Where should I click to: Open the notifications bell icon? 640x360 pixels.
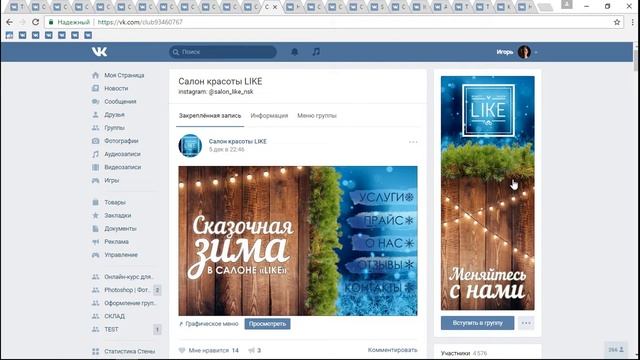[294, 52]
